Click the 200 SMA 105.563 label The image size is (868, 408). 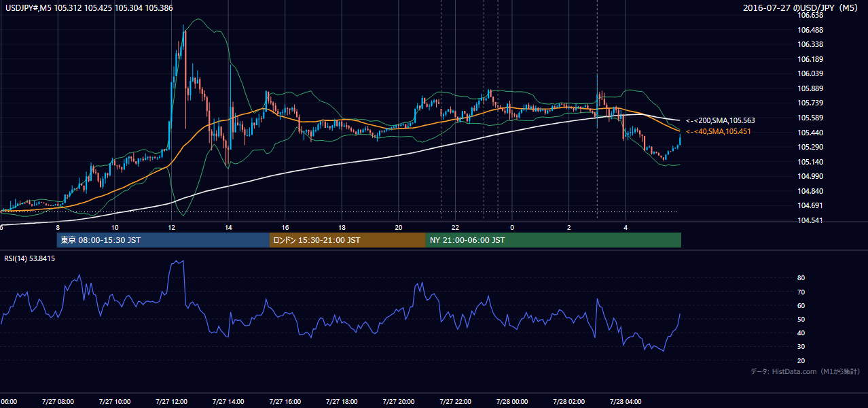point(720,120)
